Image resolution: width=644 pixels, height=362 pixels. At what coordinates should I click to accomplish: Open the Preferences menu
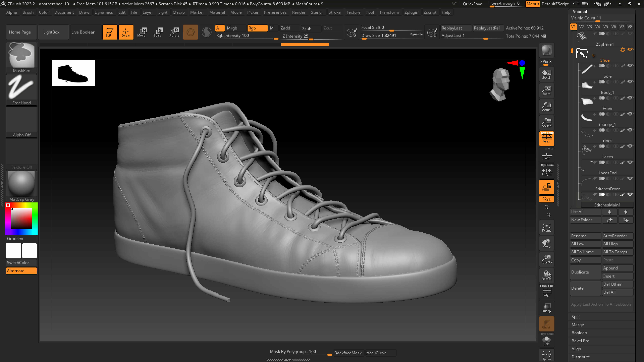point(275,12)
